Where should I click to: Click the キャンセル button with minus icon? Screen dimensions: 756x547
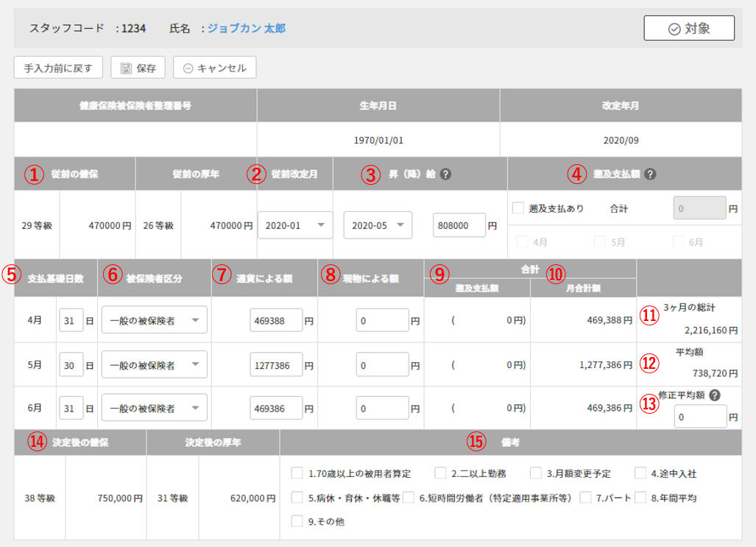pos(214,68)
